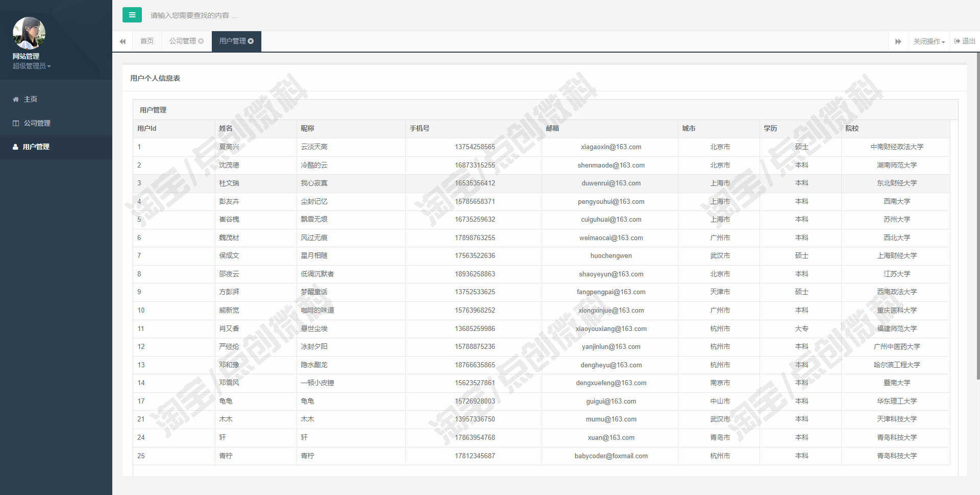This screenshot has width=980, height=495.
Task: Click the 网站管理 username label
Action: click(26, 56)
